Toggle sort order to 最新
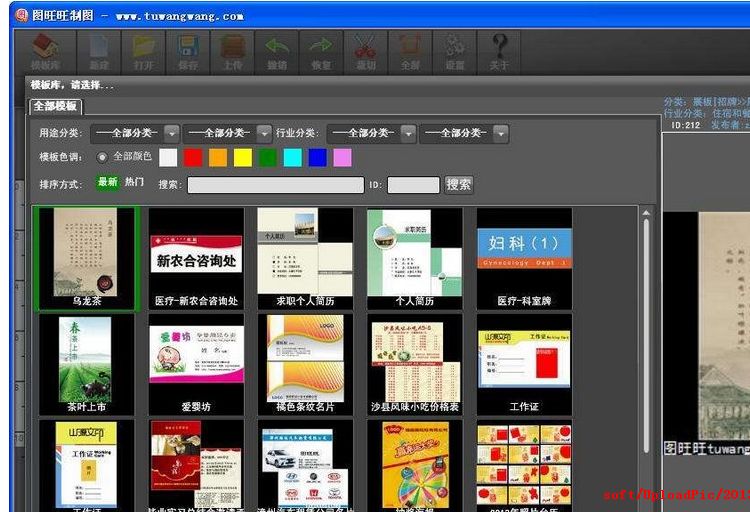This screenshot has height=512, width=750. point(107,182)
